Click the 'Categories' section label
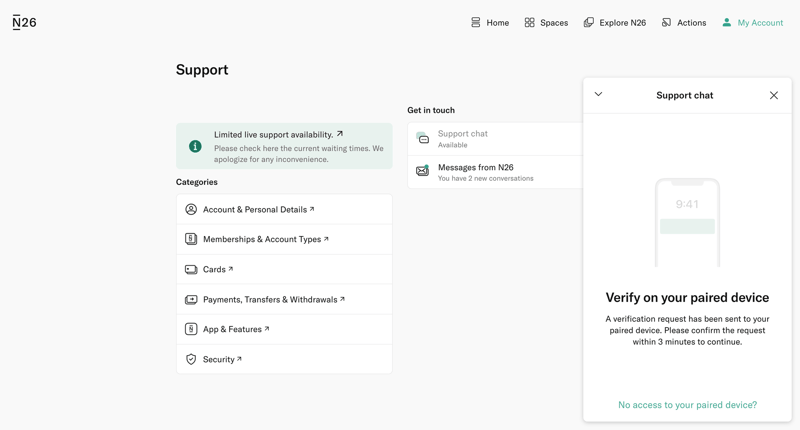 pyautogui.click(x=196, y=182)
